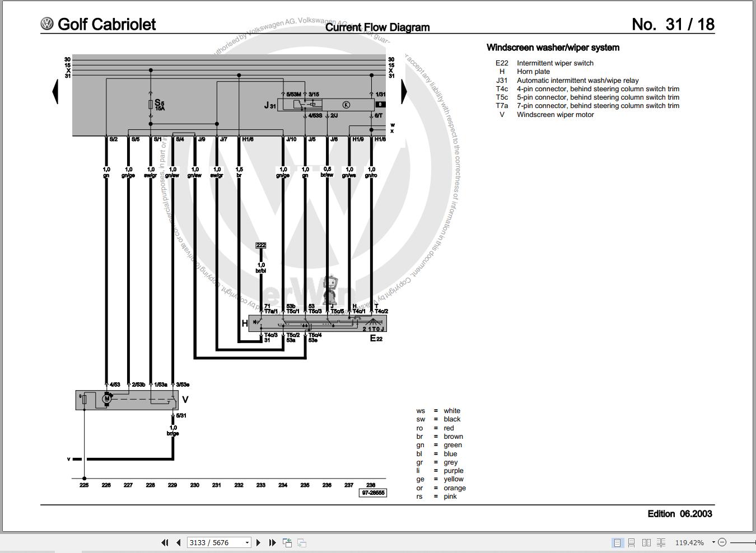756x553 pixels.
Task: Click current track number 238
Action: point(371,485)
